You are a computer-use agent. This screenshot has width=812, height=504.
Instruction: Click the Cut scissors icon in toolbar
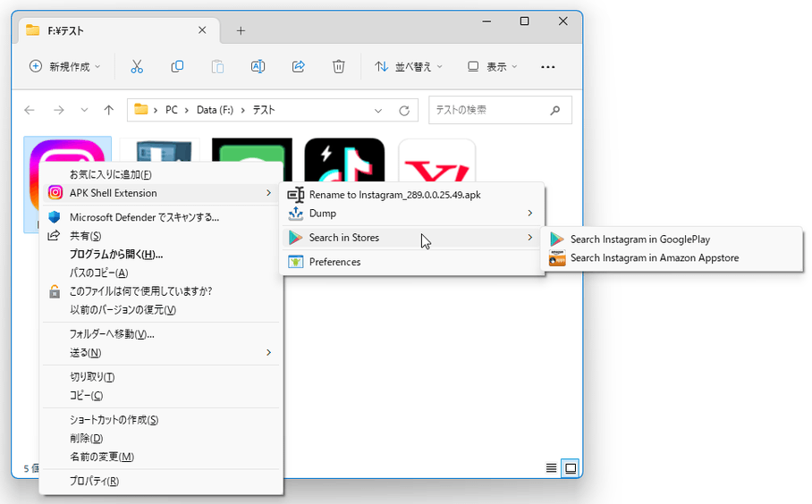point(137,67)
